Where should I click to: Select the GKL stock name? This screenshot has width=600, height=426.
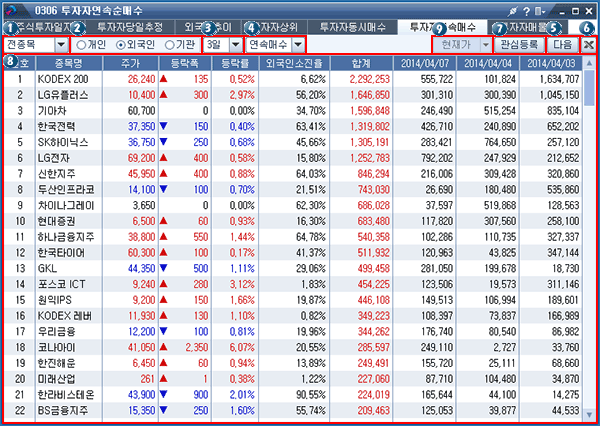[47, 269]
